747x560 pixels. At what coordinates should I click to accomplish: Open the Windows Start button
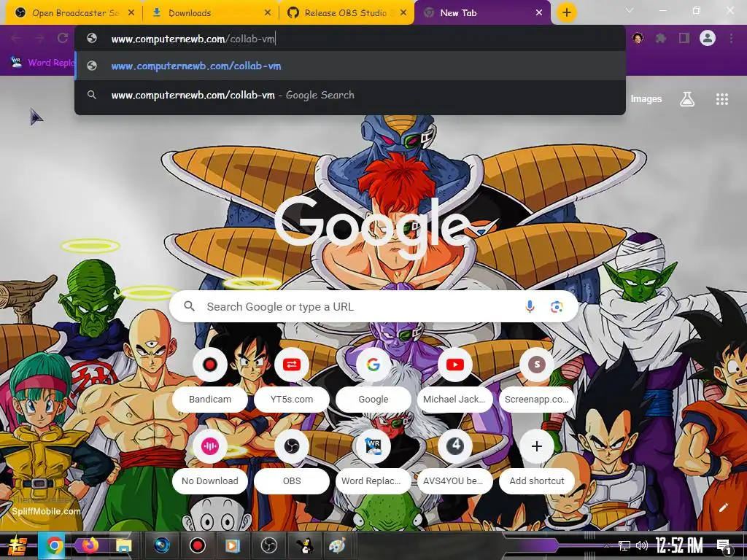pyautogui.click(x=17, y=545)
